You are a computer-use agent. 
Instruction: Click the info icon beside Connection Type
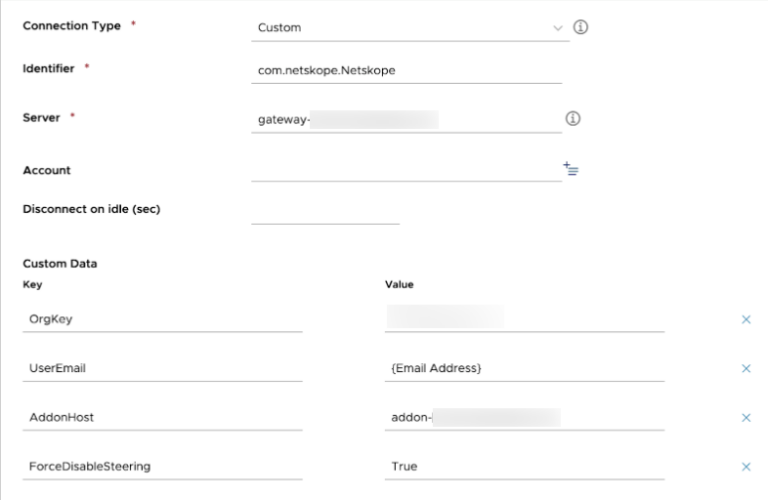(x=579, y=27)
